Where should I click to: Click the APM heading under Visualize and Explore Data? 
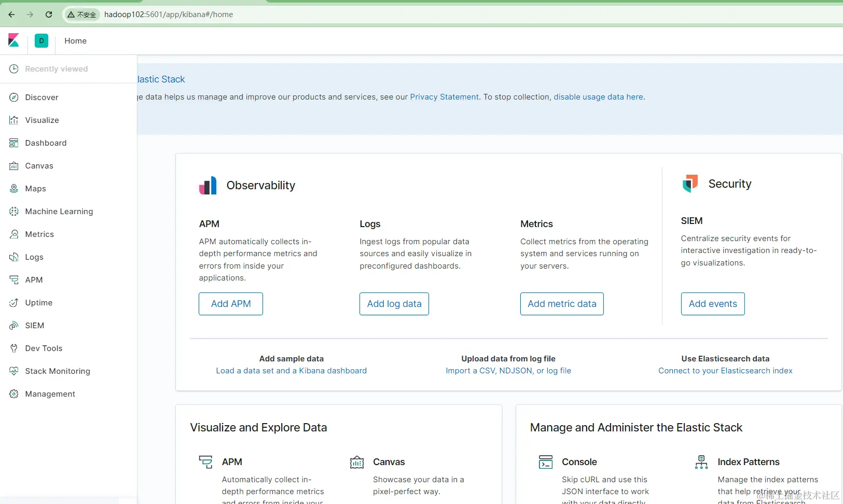pos(232,462)
